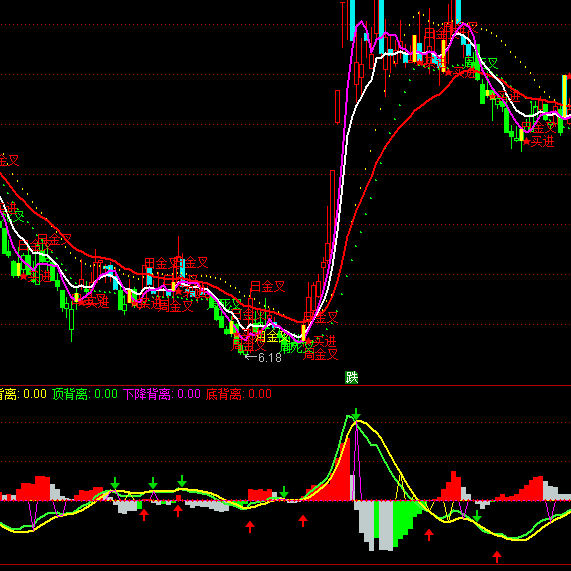This screenshot has height=571, width=571.
Task: Click the 底背离: 0.00 indicator readout
Action: (239, 394)
